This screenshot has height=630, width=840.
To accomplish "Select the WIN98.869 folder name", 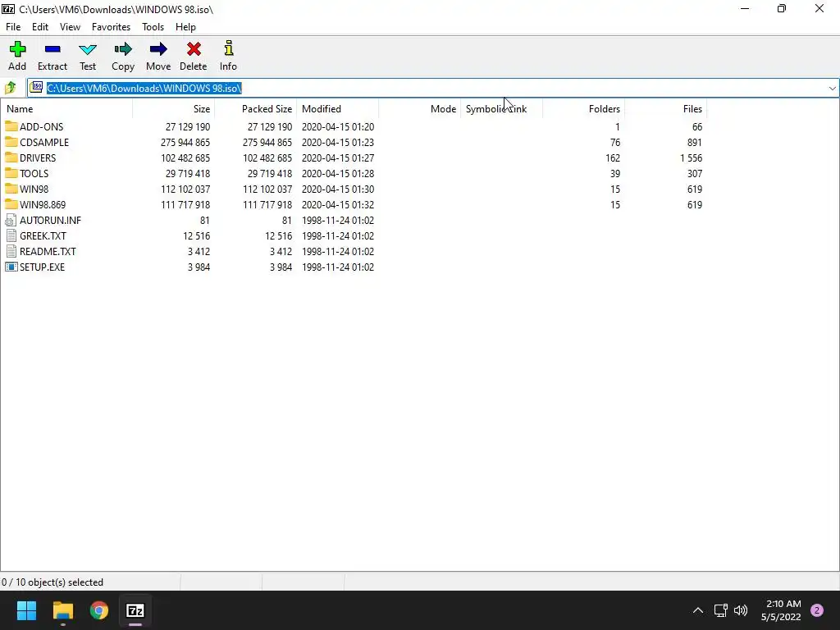I will click(x=43, y=204).
